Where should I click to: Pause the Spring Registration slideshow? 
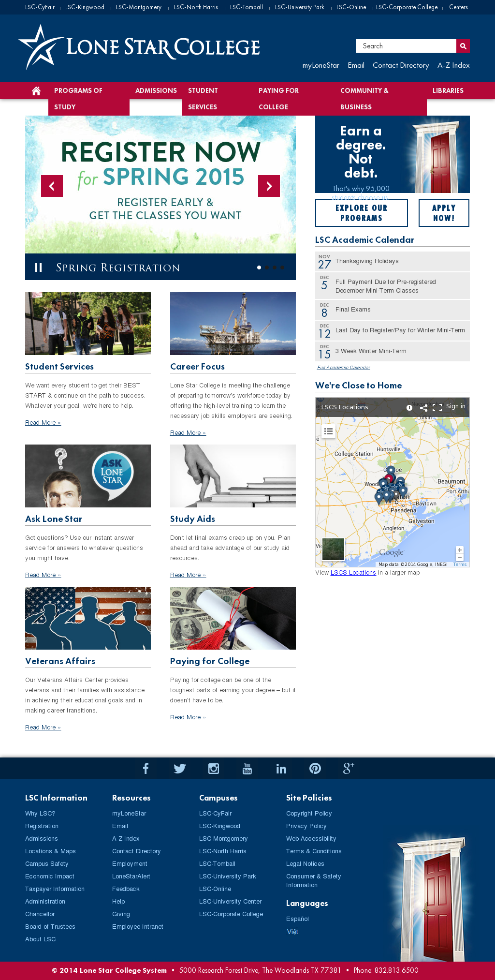[x=39, y=267]
